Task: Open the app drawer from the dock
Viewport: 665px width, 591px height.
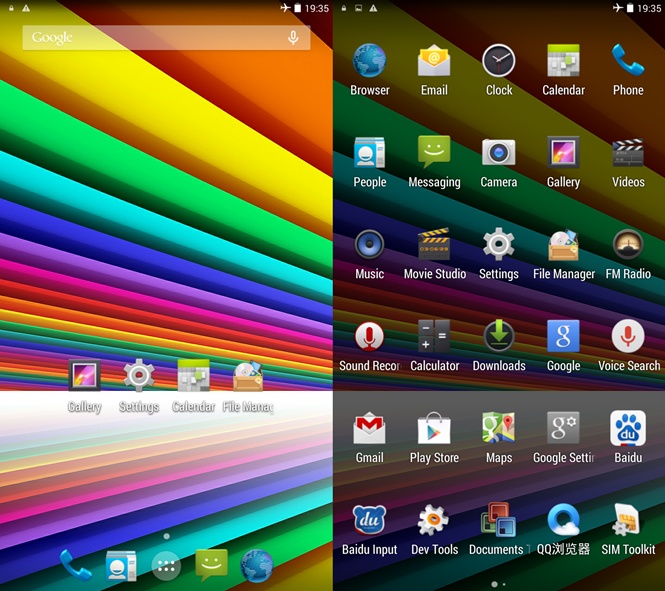Action: (166, 566)
